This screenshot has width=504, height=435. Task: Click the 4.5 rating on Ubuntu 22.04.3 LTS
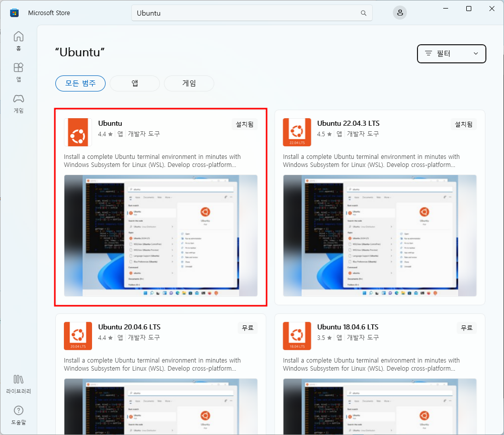[x=324, y=134]
